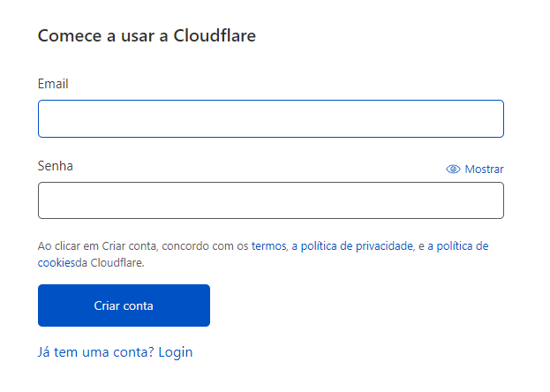This screenshot has height=392, width=550.
Task: Click the word 'privacidade' in the policy link
Action: (x=384, y=246)
